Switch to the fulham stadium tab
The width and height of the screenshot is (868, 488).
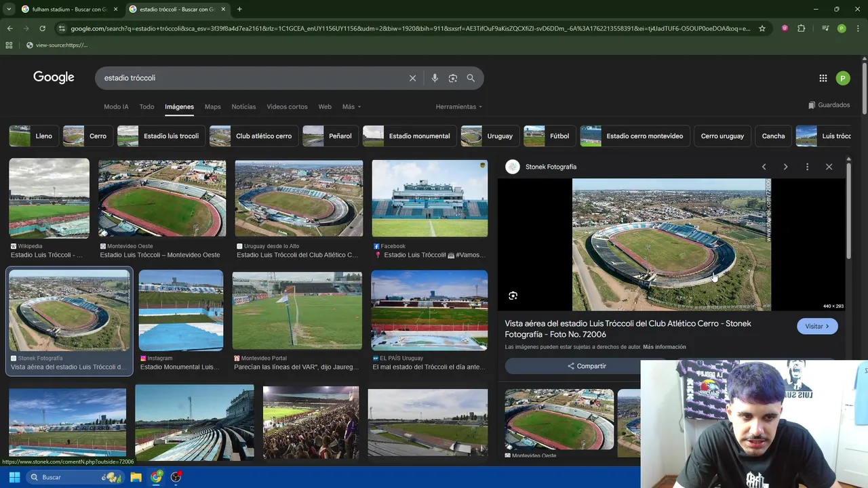point(70,9)
